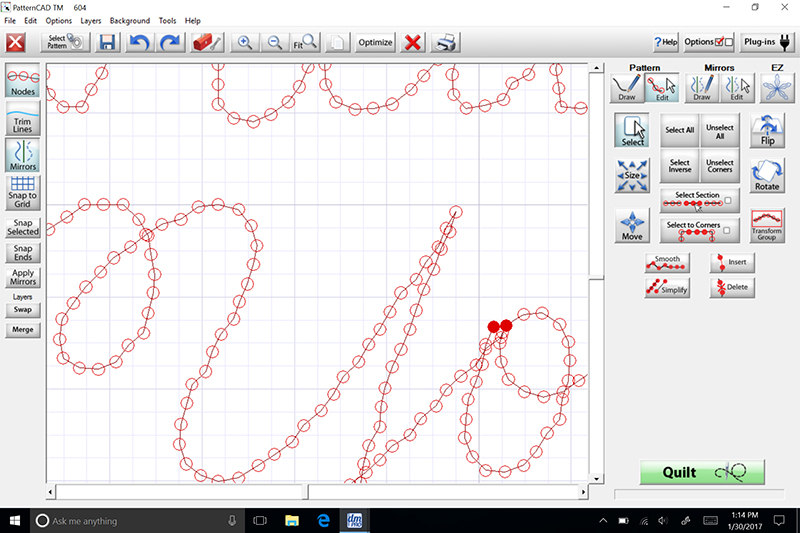Open the Background menu

coord(130,20)
